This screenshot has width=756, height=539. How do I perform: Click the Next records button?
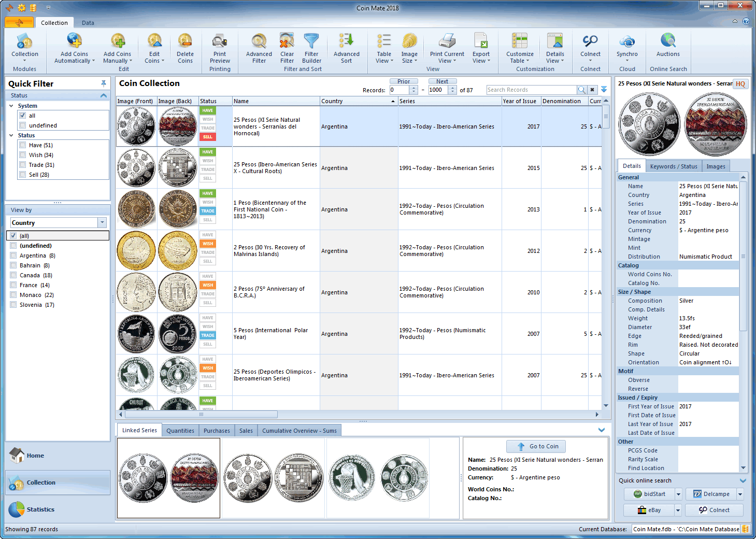pos(442,81)
